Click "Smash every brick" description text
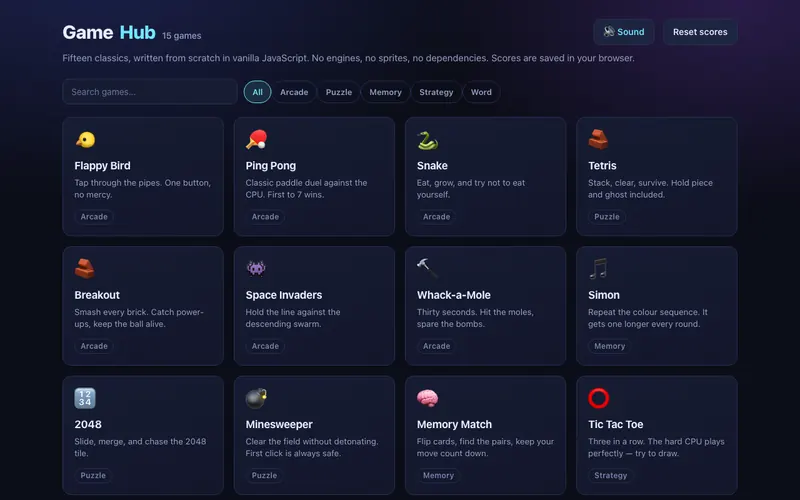This screenshot has width=800, height=500. [x=139, y=318]
